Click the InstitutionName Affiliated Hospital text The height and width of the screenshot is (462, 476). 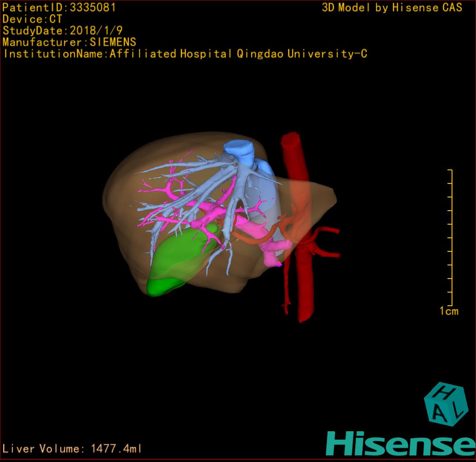tap(185, 54)
